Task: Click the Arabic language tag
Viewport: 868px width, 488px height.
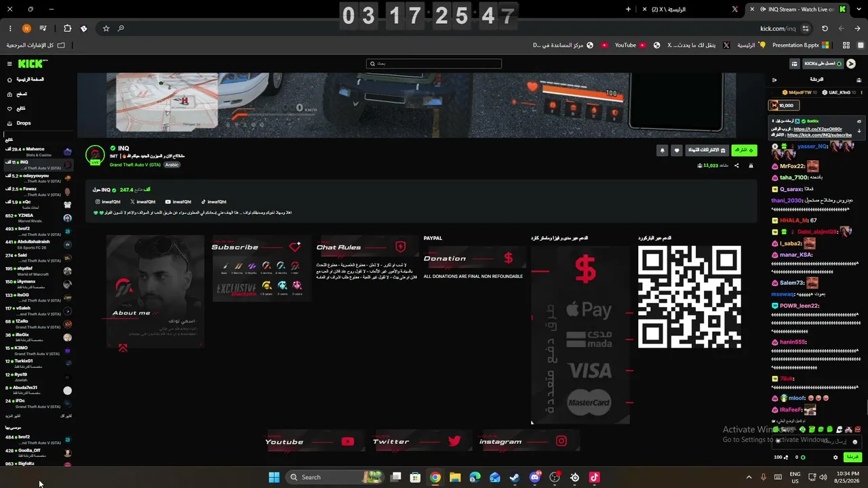Action: (x=172, y=165)
